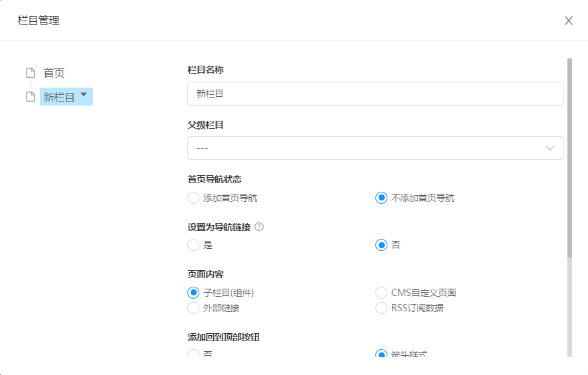Open the 新栏目 dropdown triangle in tree

click(x=84, y=95)
